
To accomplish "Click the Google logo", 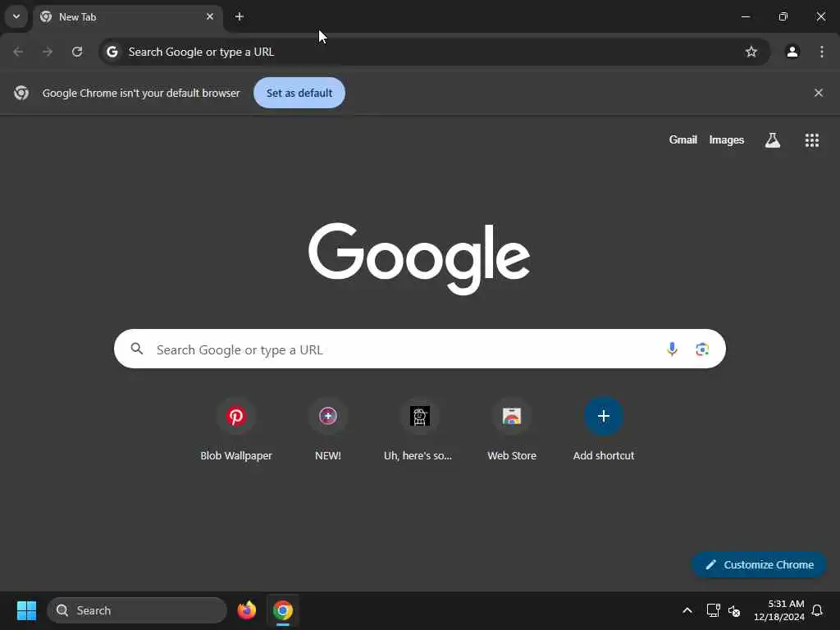I will (419, 258).
